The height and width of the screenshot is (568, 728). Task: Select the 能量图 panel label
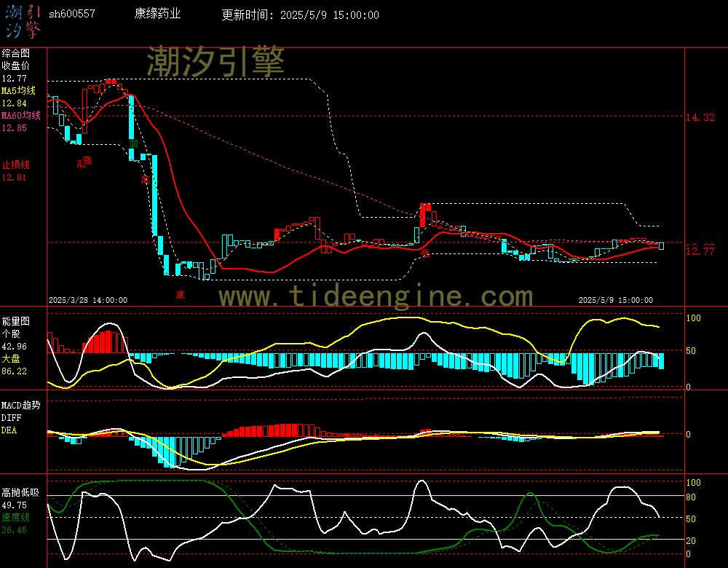[x=15, y=321]
